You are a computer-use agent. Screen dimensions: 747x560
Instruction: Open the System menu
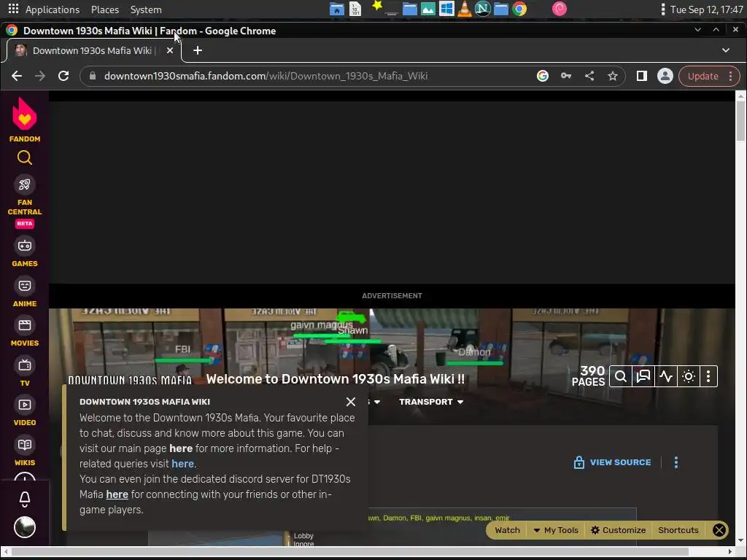click(x=146, y=9)
